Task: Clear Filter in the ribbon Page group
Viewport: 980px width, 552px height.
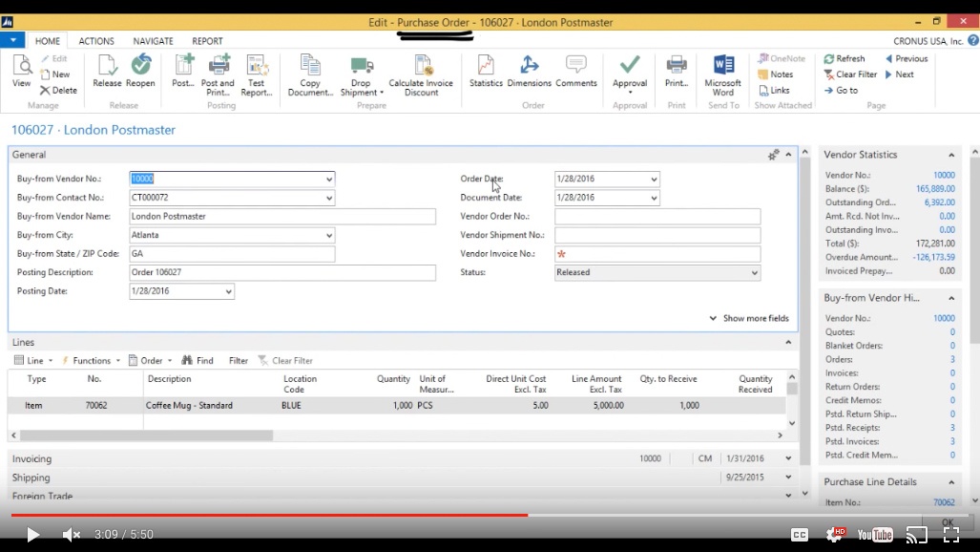Action: point(850,74)
